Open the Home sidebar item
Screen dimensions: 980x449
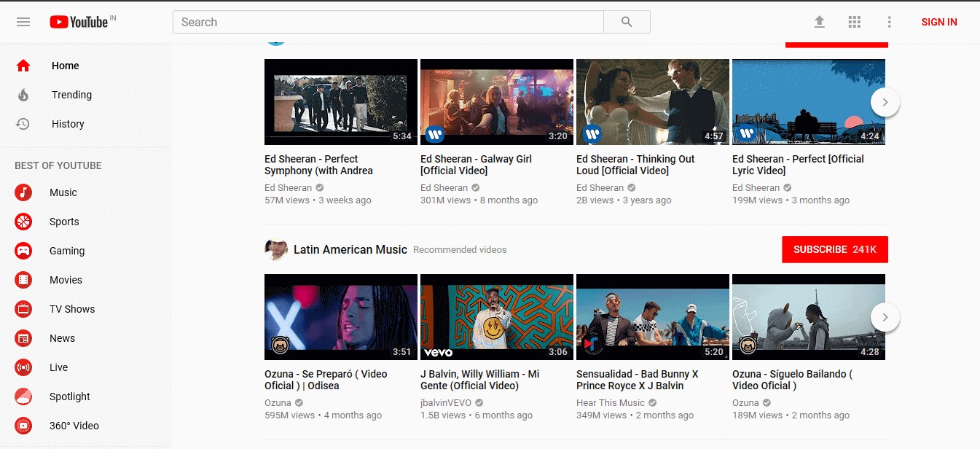point(86,66)
